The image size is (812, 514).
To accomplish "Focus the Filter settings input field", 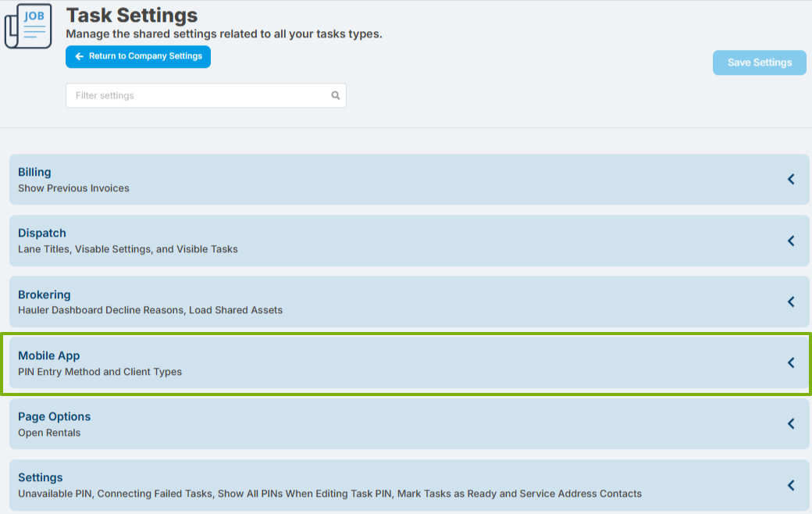I will pos(205,95).
